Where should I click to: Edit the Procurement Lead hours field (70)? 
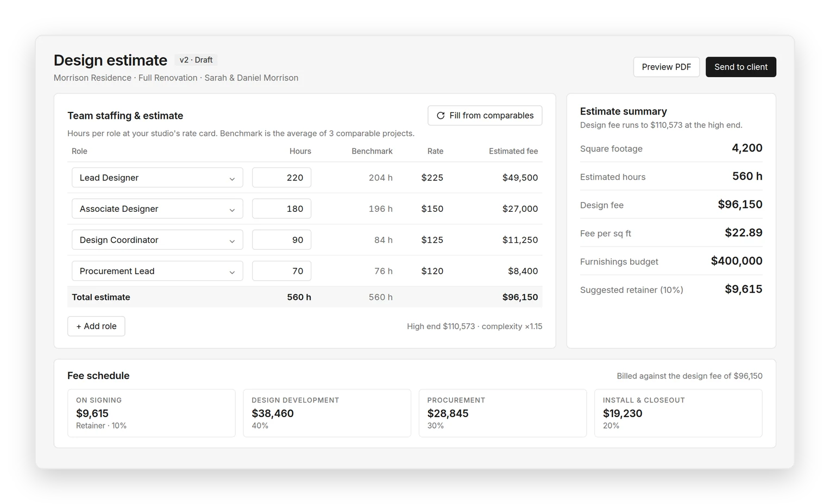point(281,271)
